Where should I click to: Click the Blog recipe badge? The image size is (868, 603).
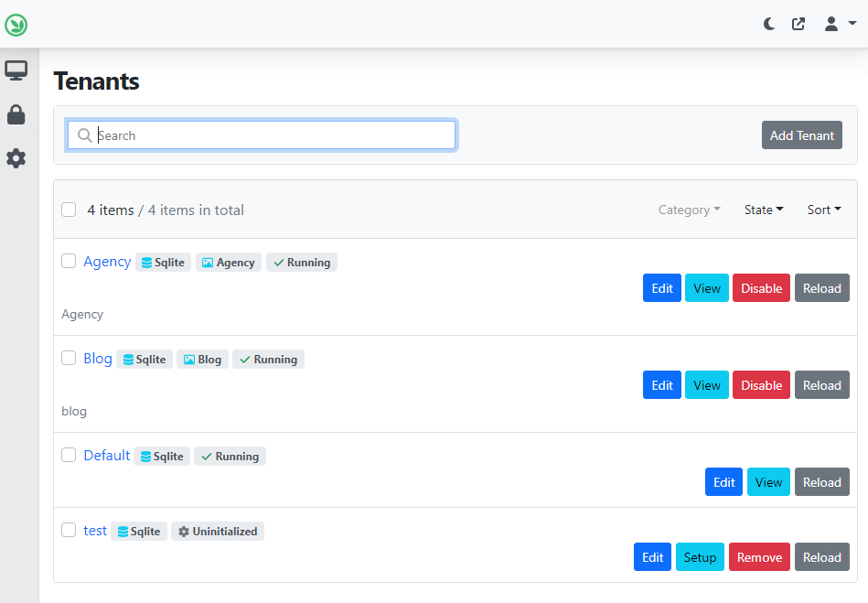(x=203, y=360)
